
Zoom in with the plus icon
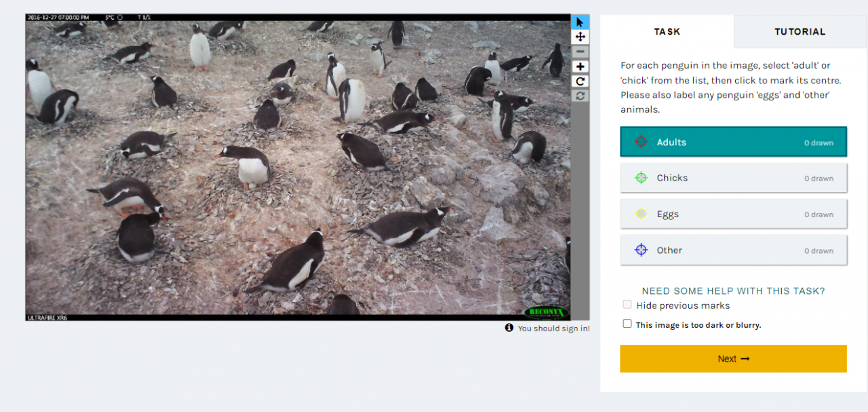[580, 67]
